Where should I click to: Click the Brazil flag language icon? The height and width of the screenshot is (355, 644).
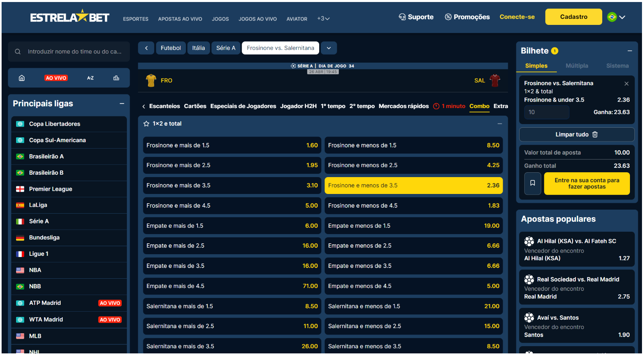(612, 17)
